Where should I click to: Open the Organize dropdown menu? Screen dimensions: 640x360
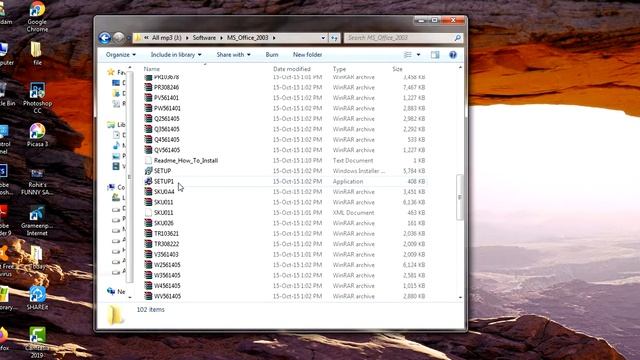point(120,55)
